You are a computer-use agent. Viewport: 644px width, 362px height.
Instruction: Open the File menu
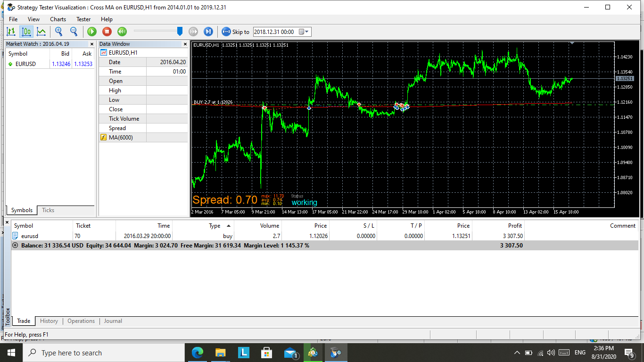(x=13, y=19)
